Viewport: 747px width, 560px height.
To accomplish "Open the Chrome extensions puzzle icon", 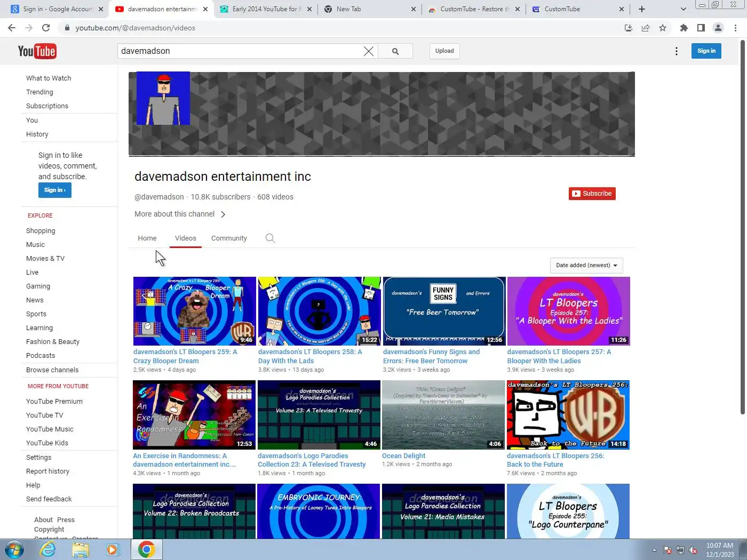I will coord(684,28).
